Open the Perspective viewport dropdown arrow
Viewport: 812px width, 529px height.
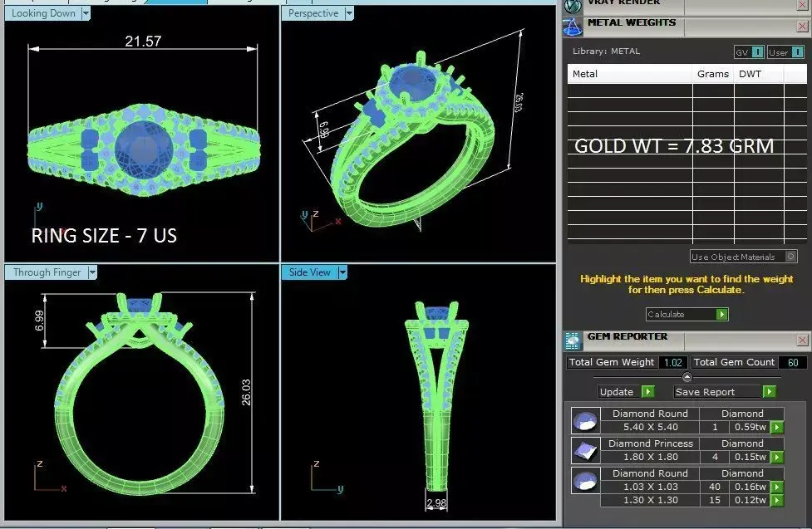pyautogui.click(x=349, y=13)
